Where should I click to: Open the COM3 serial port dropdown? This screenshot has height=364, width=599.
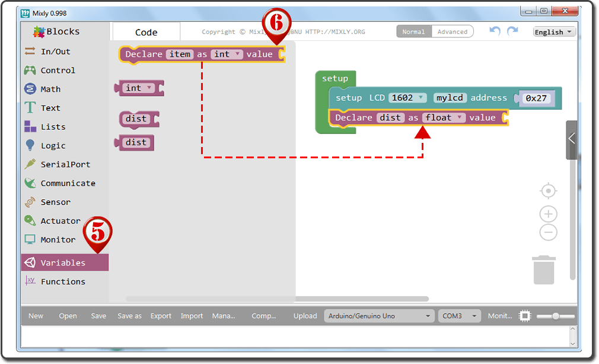pos(459,316)
